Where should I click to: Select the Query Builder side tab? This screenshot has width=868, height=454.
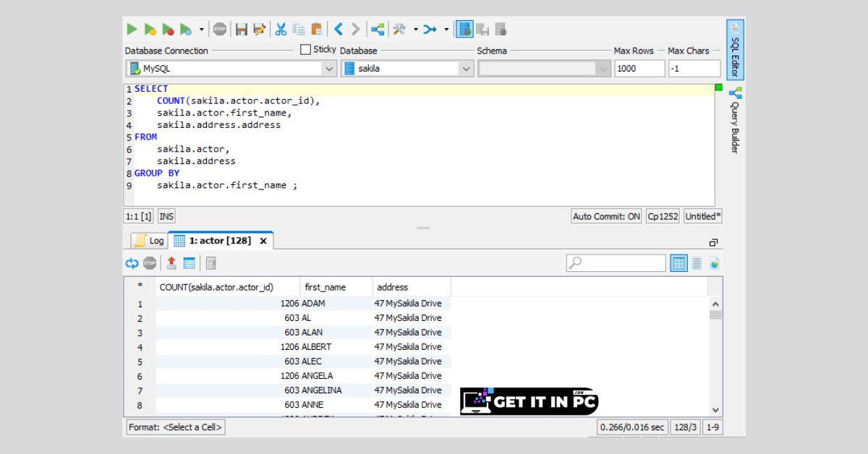[x=735, y=120]
